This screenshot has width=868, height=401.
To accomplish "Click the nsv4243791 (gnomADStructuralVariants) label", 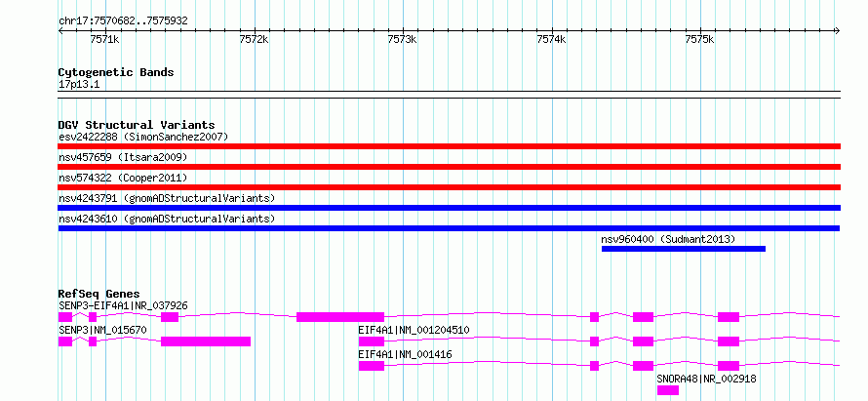I will tap(167, 198).
